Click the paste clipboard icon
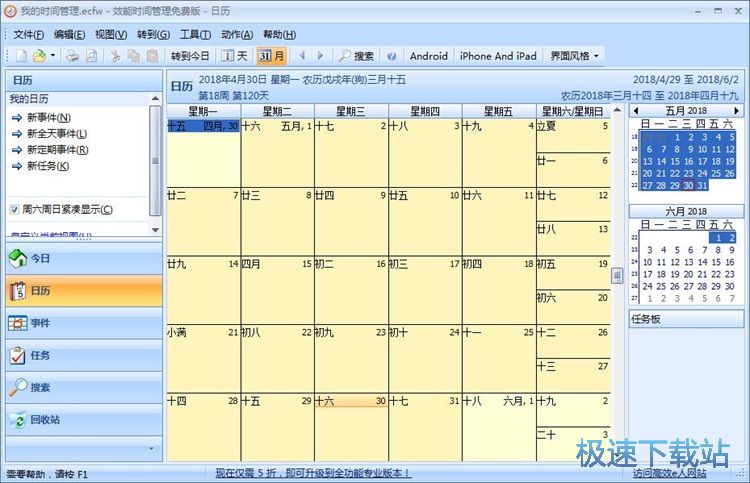 tap(152, 56)
